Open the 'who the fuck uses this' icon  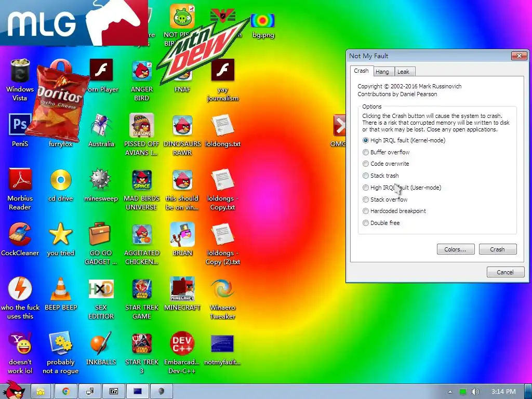[x=20, y=288]
